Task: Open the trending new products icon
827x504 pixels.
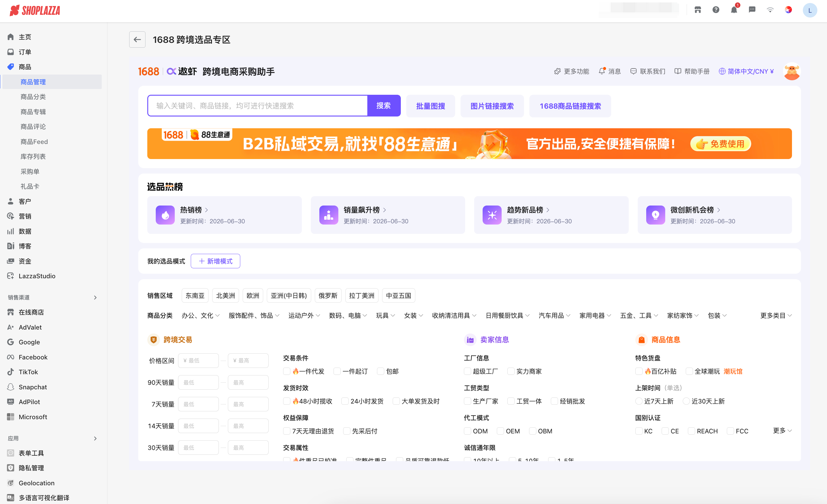Action: (x=492, y=215)
